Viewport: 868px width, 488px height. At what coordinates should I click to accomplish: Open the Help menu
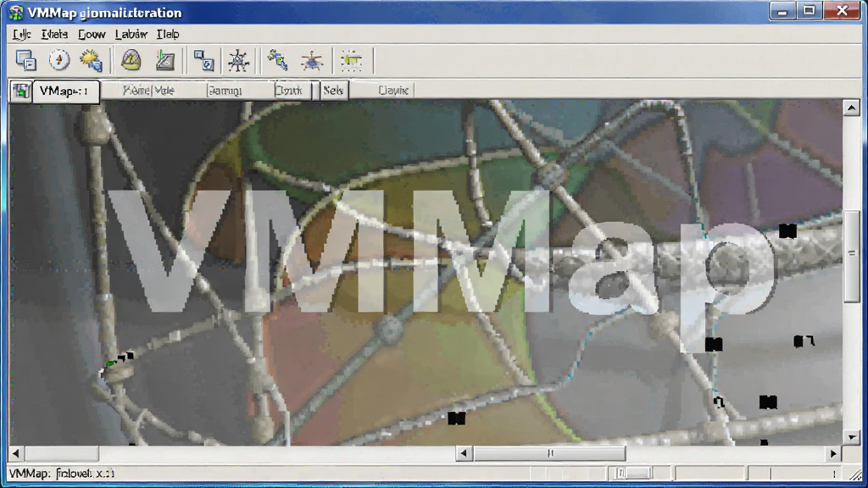tap(168, 34)
